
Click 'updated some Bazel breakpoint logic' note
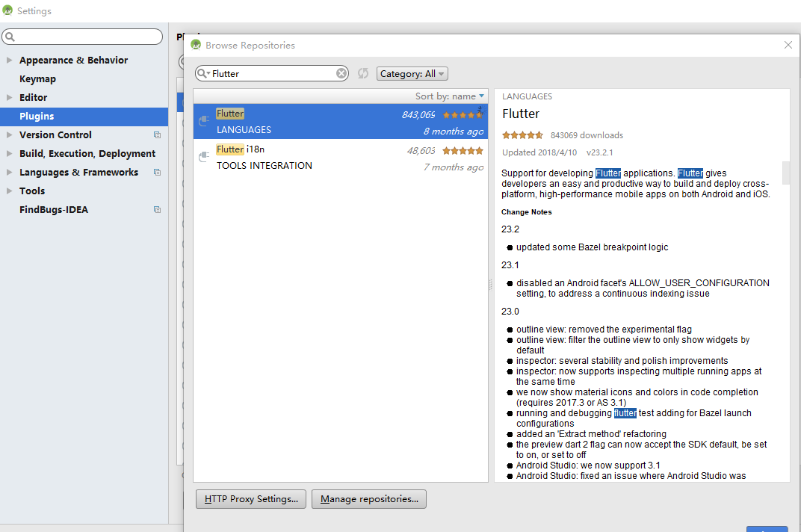tap(592, 247)
